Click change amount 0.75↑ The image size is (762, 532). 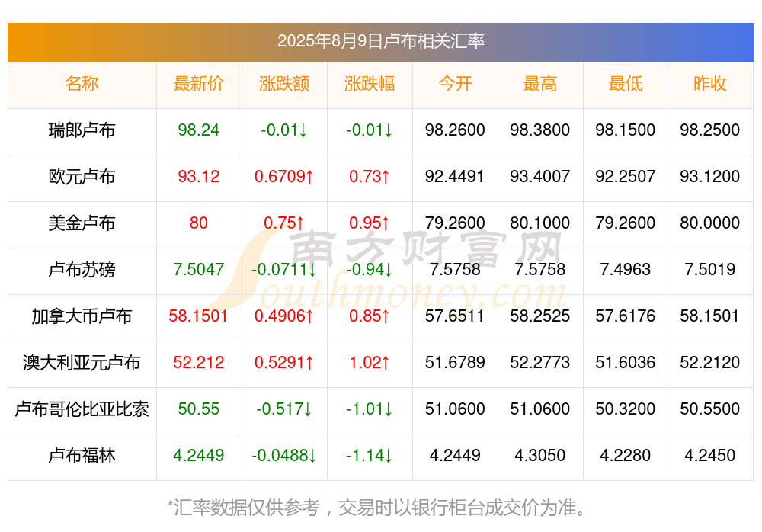click(283, 223)
